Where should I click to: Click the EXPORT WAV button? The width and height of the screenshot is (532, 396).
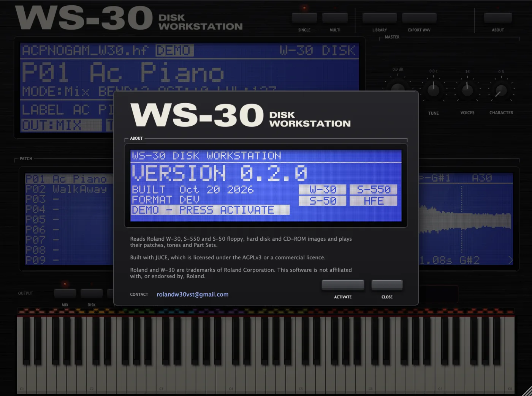(x=419, y=18)
